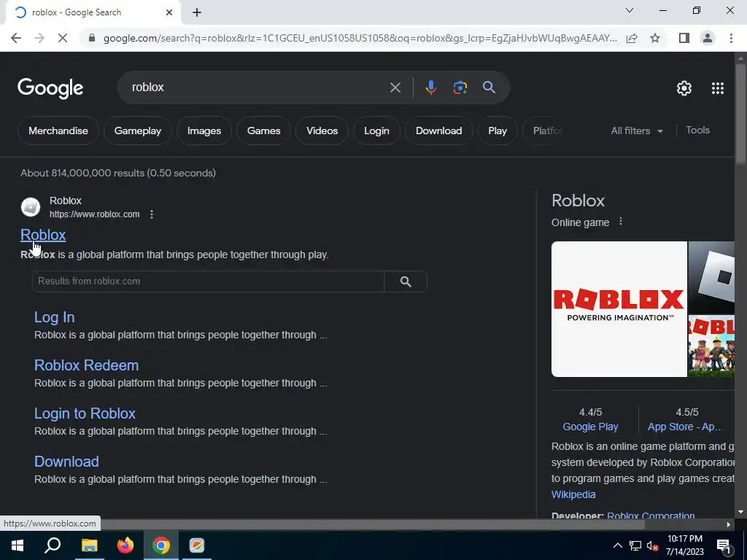Close the roblox Google Search tab

click(x=169, y=12)
